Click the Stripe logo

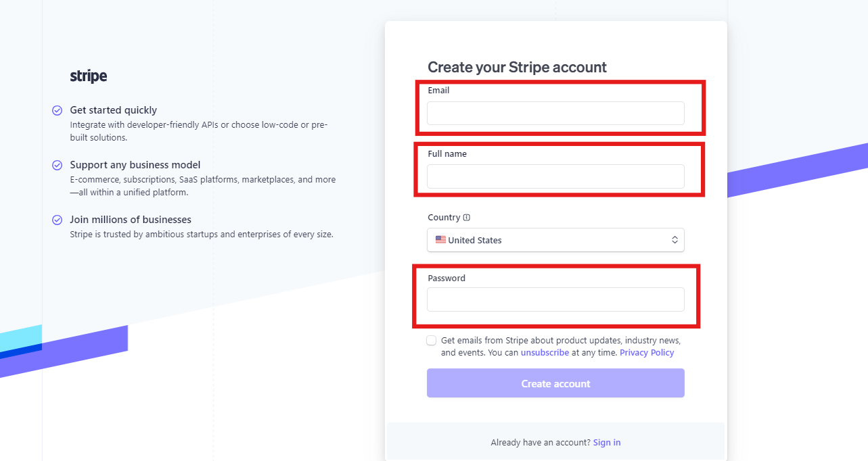pyautogui.click(x=89, y=76)
